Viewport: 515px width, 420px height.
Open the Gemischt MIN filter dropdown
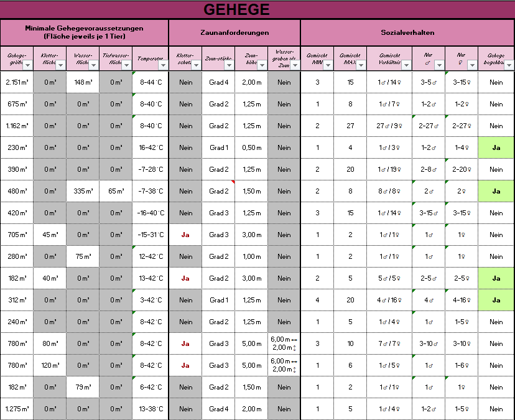pyautogui.click(x=328, y=65)
